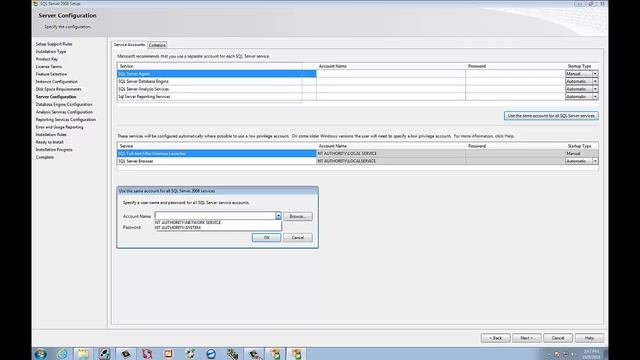Image resolution: width=640 pixels, height=360 pixels.
Task: Click Analysis Services Configuration in the step list
Action: coord(64,112)
